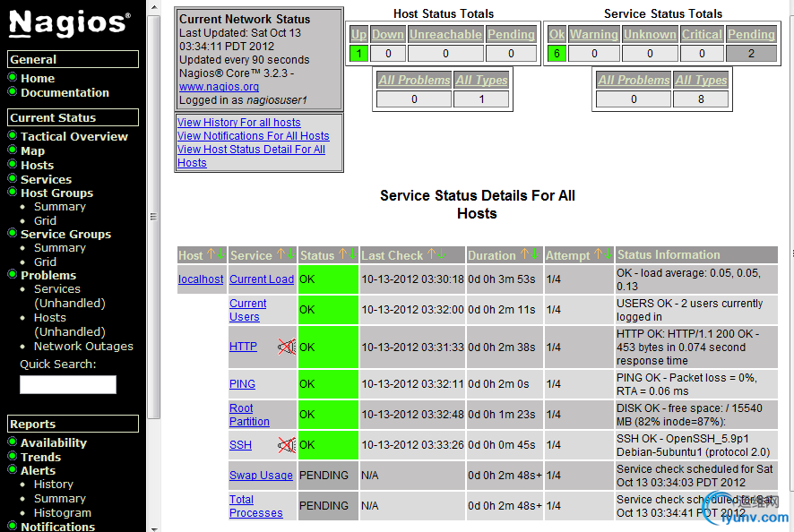This screenshot has width=794, height=532.
Task: Open Host Groups Summary
Action: pyautogui.click(x=60, y=207)
